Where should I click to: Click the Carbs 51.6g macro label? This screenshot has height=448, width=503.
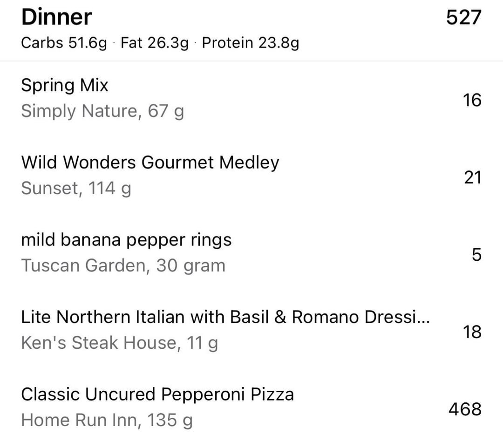coord(64,43)
